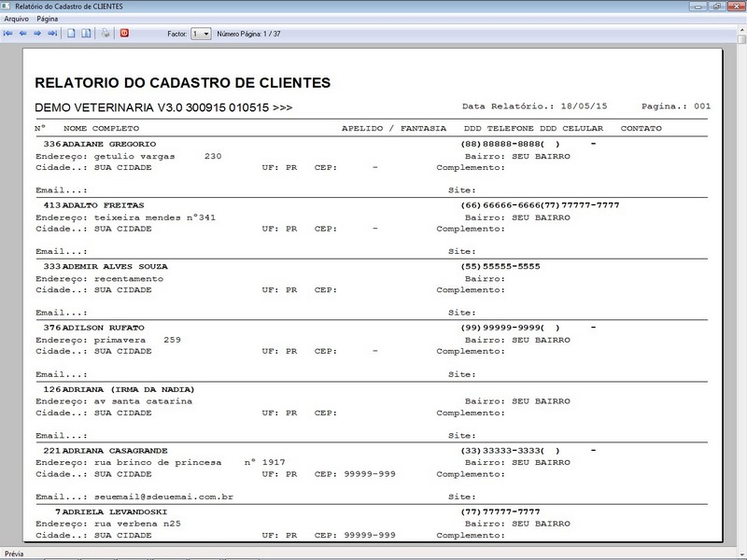The width and height of the screenshot is (747, 560).
Task: Click client number 336
Action: click(52, 144)
